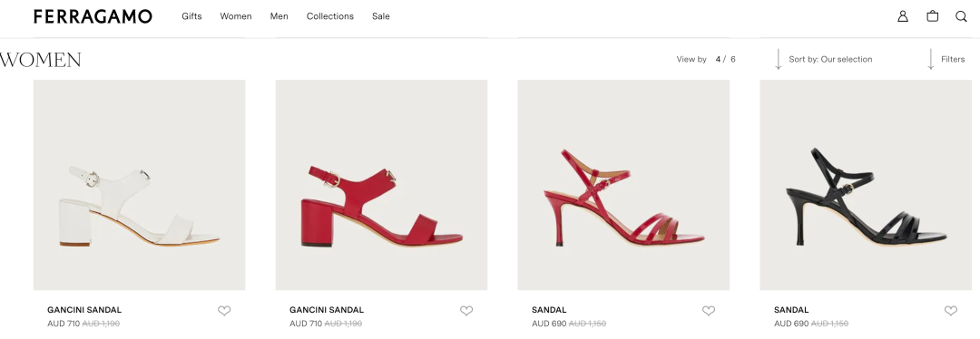Screen dimensions: 980x339
Task: Go to the Sale section
Action: 380,16
